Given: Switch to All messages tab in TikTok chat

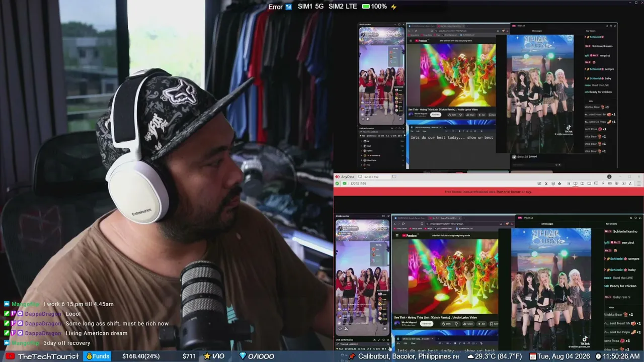Looking at the screenshot, I should 547,224.
